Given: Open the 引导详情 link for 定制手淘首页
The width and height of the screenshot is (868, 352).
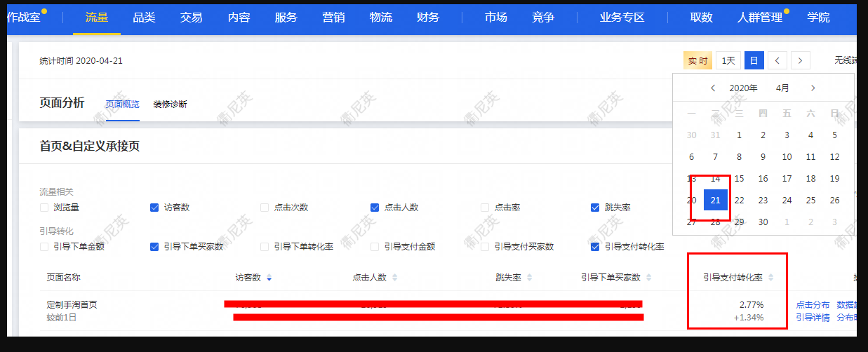Looking at the screenshot, I should 813,318.
